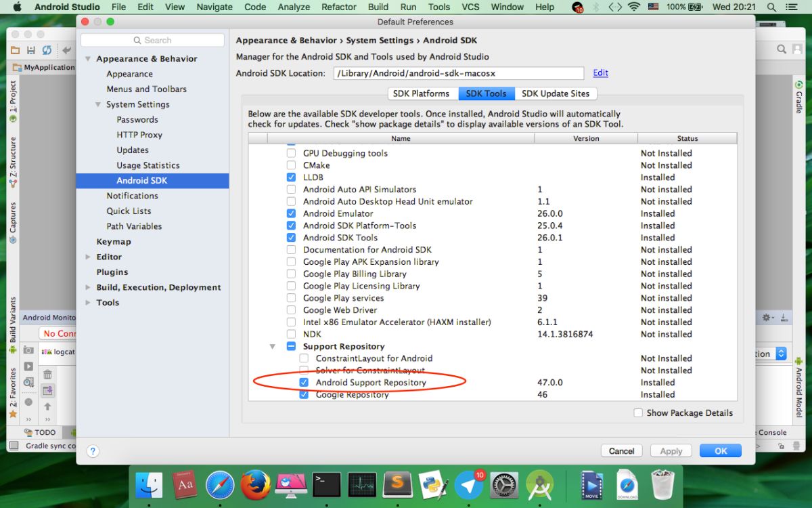This screenshot has height=508, width=812.
Task: Select HTTP Proxy settings item
Action: [139, 135]
